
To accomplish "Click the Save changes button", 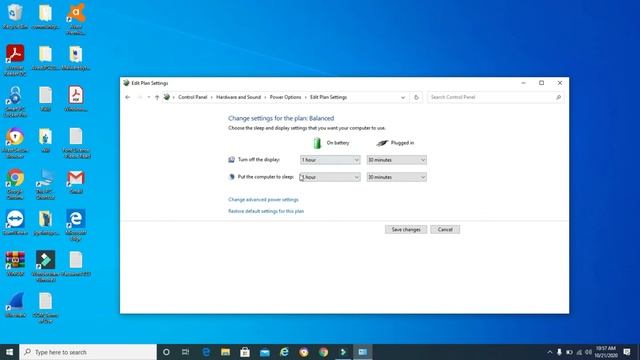I will point(406,229).
